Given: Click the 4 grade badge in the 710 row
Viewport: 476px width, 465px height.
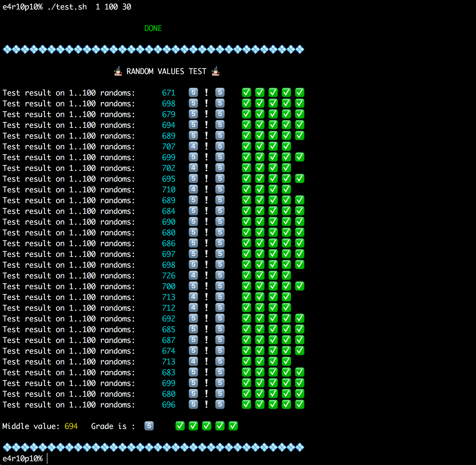Looking at the screenshot, I should [193, 189].
